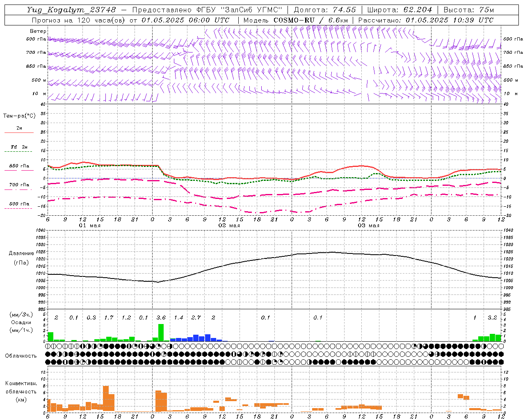Click the 02 мая date label
The height and width of the screenshot is (420, 525).
point(229,226)
